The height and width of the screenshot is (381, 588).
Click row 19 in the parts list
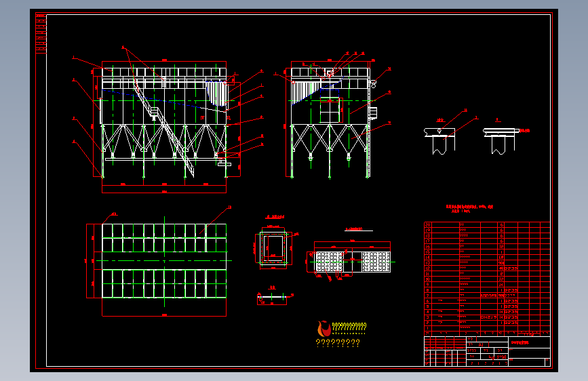pyautogui.click(x=487, y=230)
